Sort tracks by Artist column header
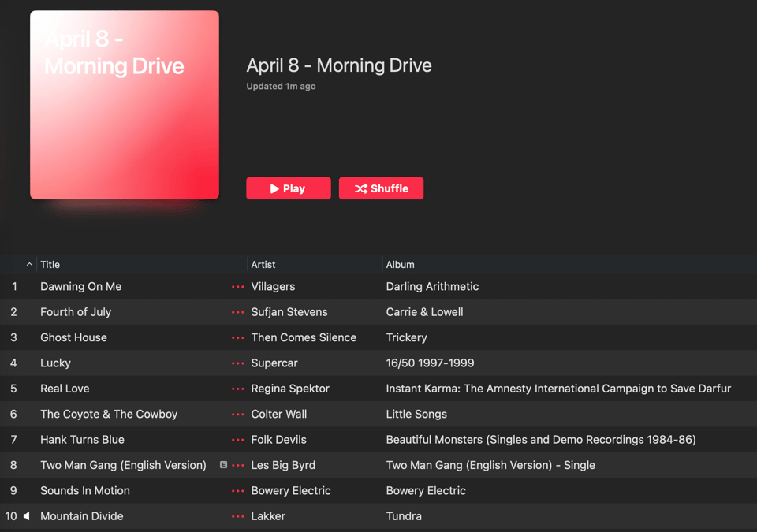 tap(263, 265)
